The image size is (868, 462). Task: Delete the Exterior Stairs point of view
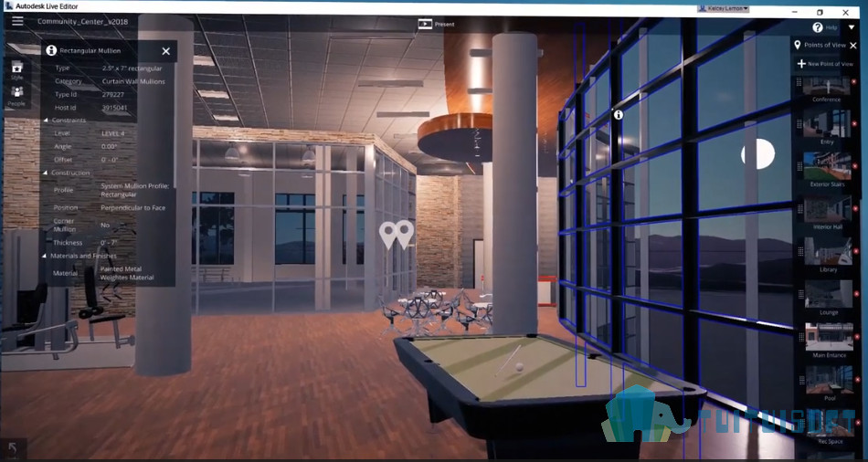pyautogui.click(x=855, y=166)
